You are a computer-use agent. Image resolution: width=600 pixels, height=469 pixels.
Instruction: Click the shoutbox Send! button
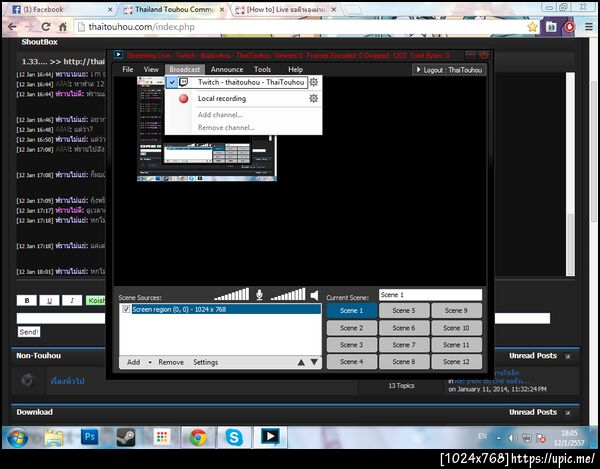tap(29, 332)
